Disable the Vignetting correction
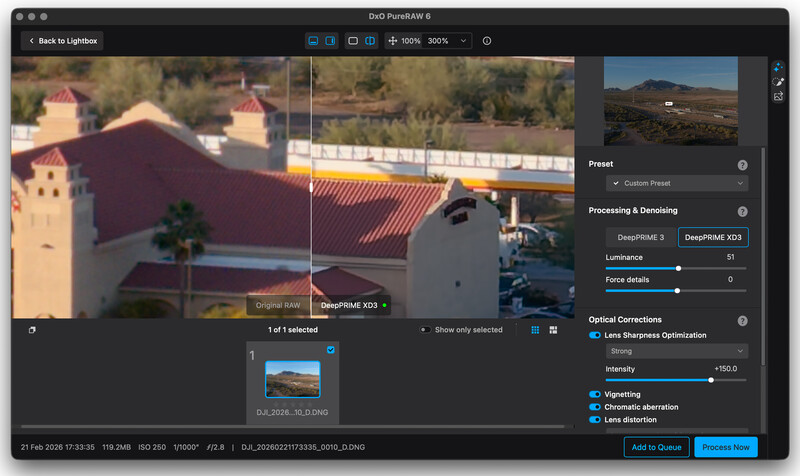The image size is (800, 476). coord(594,394)
